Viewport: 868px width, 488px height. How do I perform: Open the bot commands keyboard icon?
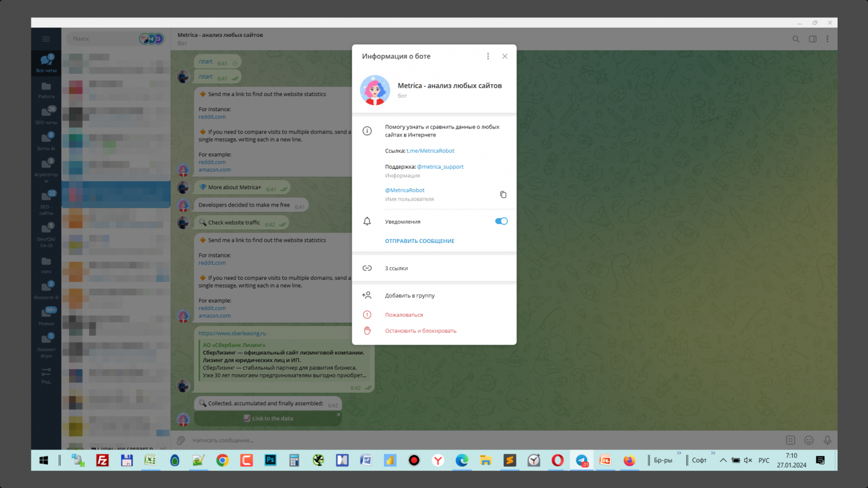790,440
